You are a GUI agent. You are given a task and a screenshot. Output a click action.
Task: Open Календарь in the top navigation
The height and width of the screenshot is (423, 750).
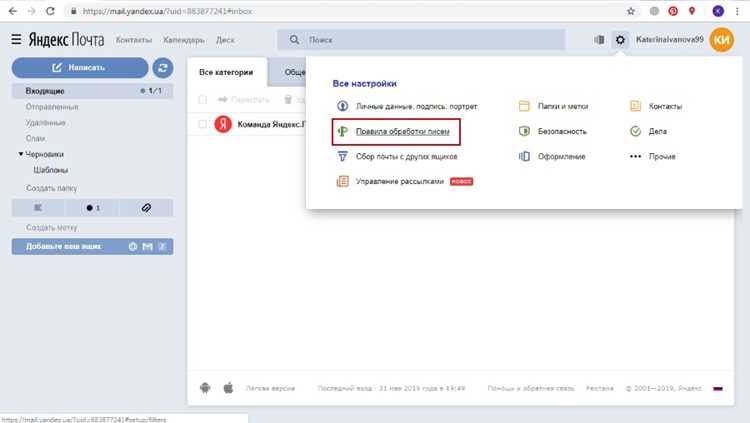point(184,40)
